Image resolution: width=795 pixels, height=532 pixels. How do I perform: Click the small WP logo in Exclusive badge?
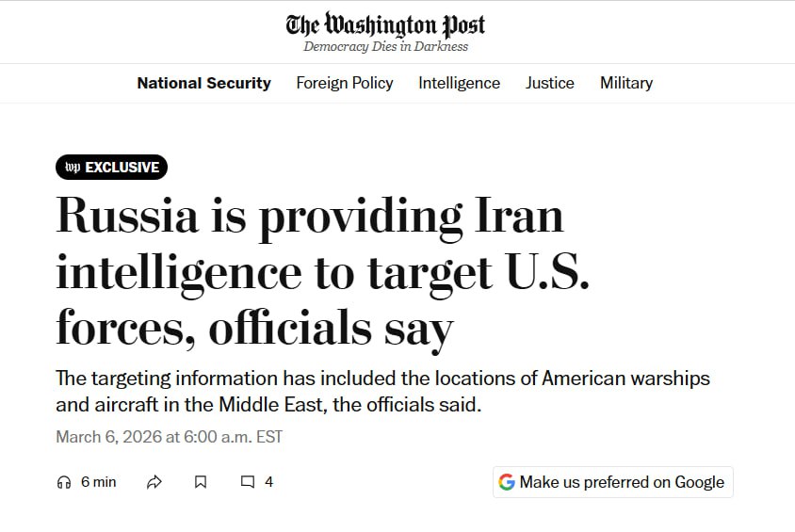coord(73,168)
